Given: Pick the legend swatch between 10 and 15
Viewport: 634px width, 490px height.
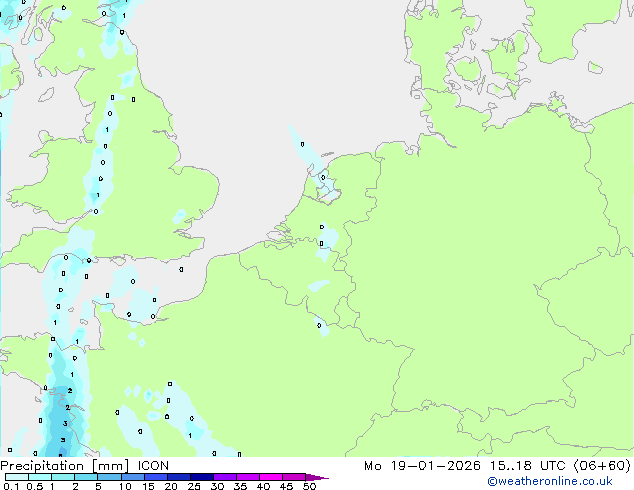Looking at the screenshot, I should click(133, 477).
